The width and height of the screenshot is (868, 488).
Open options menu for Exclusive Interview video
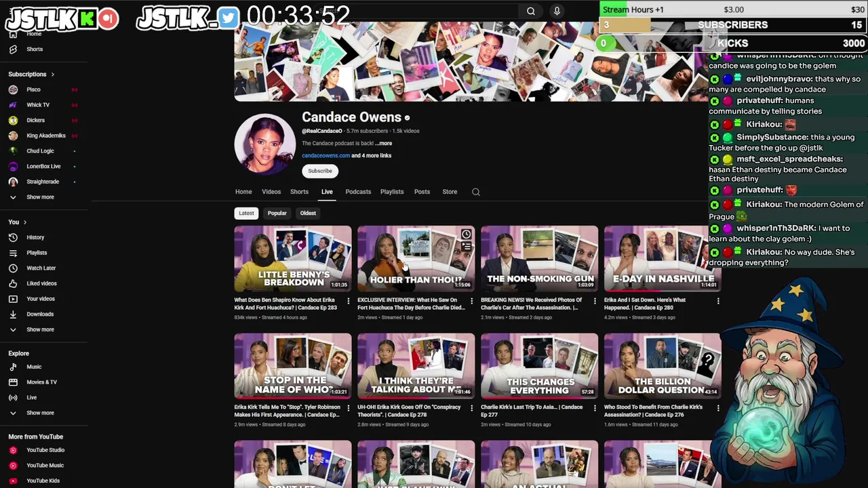[x=472, y=301]
